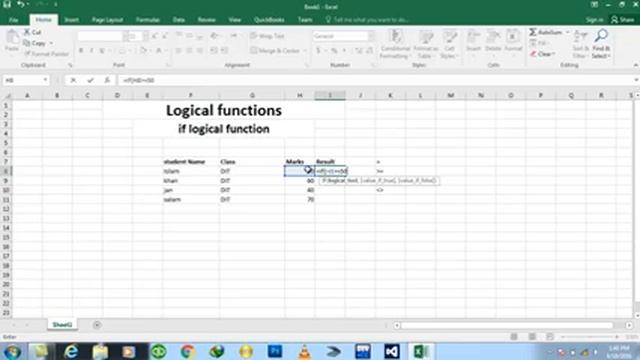640x360 pixels.
Task: Switch to the Review tab
Action: (x=207, y=20)
